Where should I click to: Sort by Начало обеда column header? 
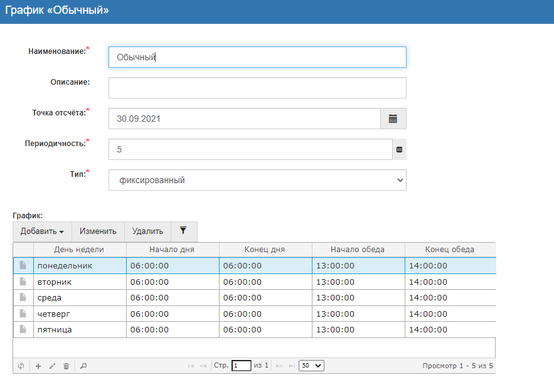click(358, 250)
